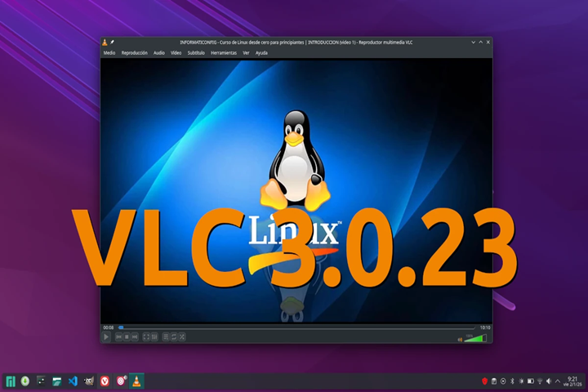Open the Subtítulo menu
Screen dimensions: 588x392
point(196,53)
